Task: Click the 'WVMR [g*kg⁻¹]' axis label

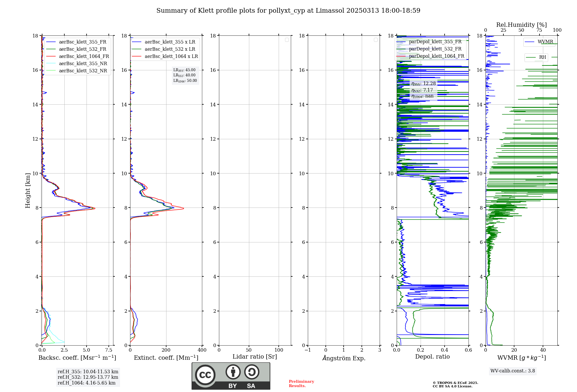Action: (x=522, y=358)
